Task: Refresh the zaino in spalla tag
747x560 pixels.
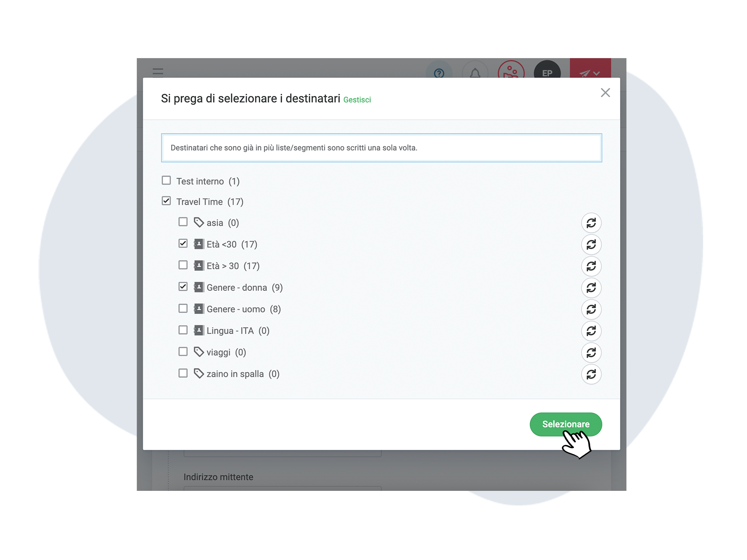Action: click(x=591, y=374)
